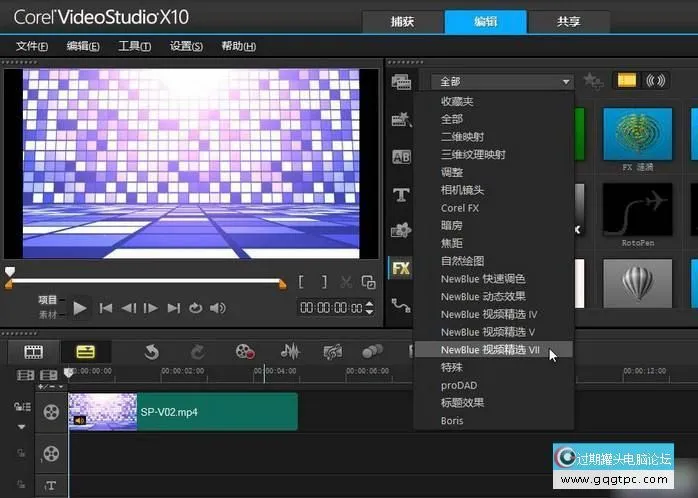The height and width of the screenshot is (498, 698).
Task: Choose Boris category
Action: coord(452,421)
